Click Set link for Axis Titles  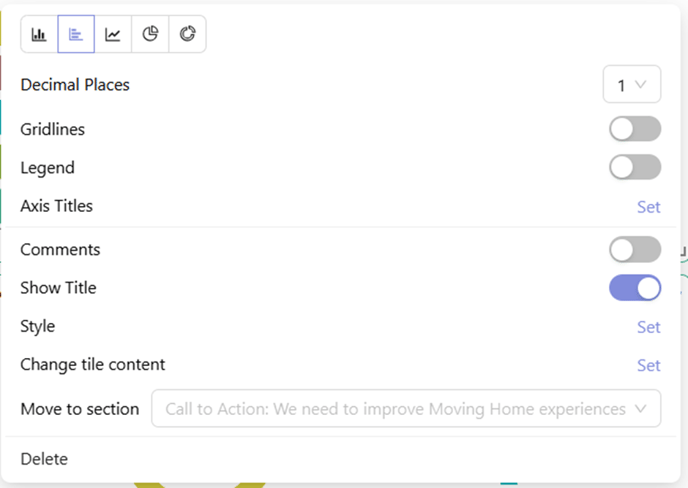(649, 207)
